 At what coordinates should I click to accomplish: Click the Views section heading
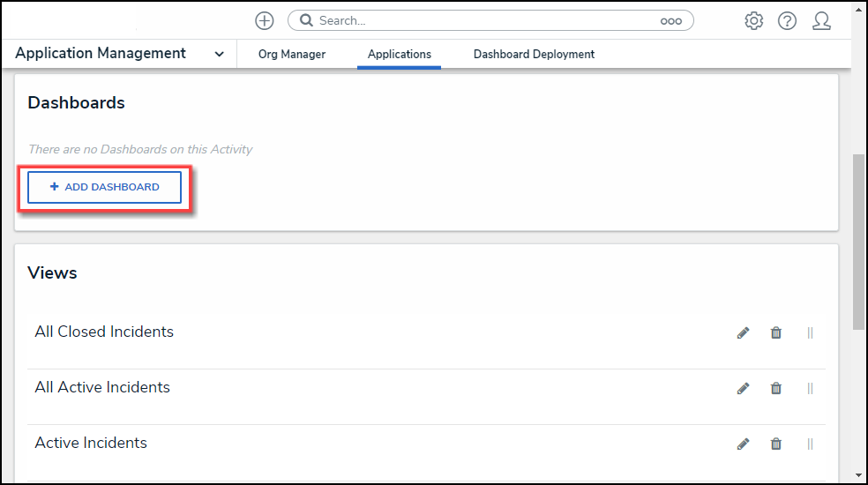pos(53,273)
